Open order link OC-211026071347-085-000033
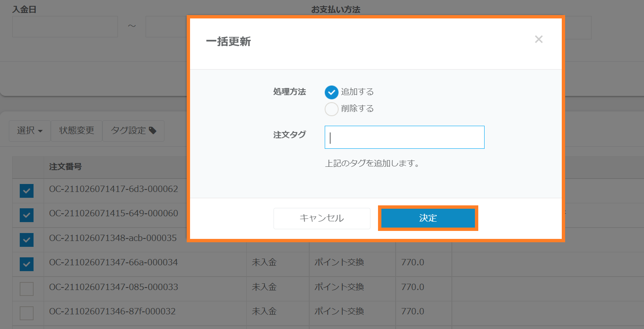Viewport: 644px width, 329px height. (113, 287)
